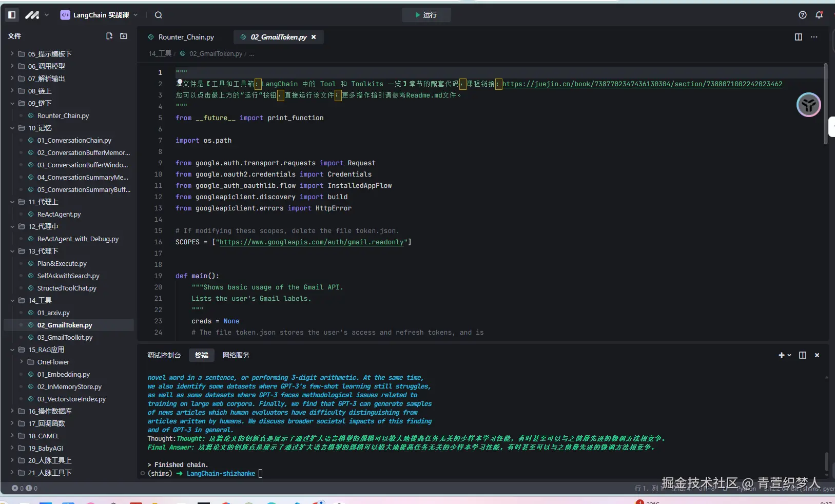Open the juejin.cn course link in code
This screenshot has height=504, width=835.
(x=642, y=84)
